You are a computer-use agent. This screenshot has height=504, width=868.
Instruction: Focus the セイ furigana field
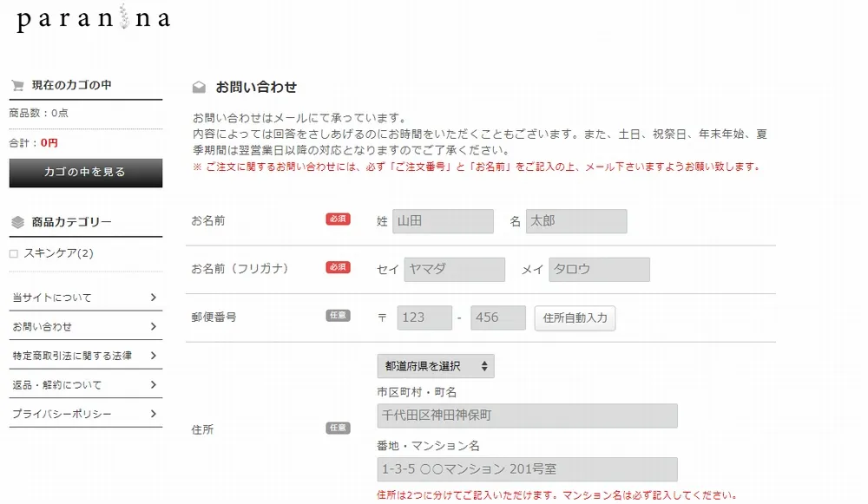coord(455,270)
